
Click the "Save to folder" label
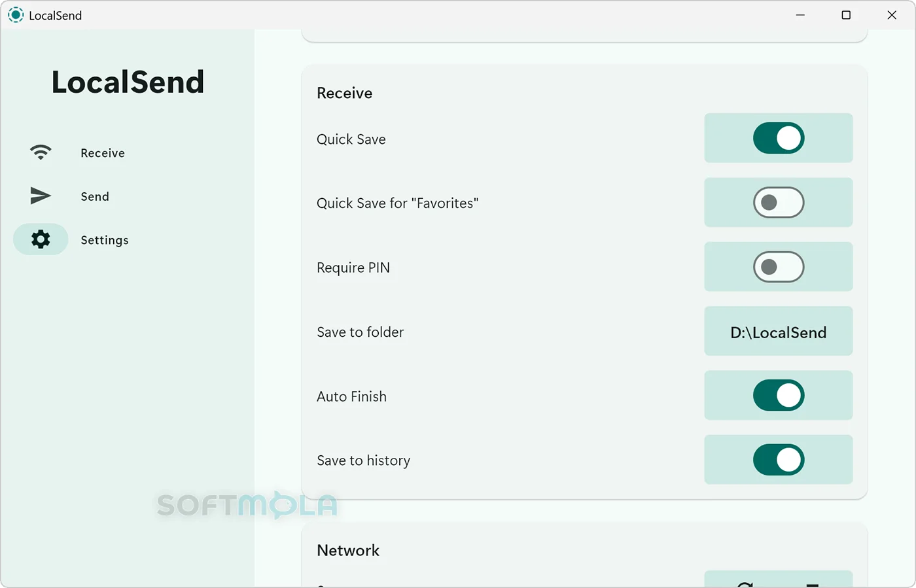click(361, 332)
